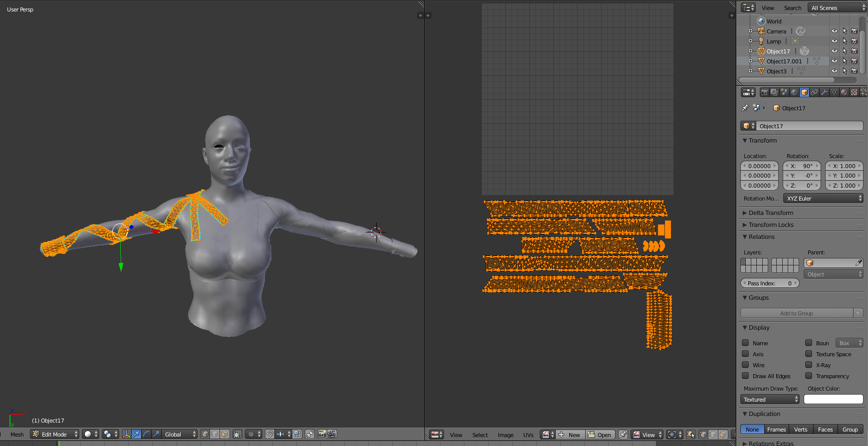
Task: Click the mesh data icon beside Object17.001
Action: coord(817,61)
